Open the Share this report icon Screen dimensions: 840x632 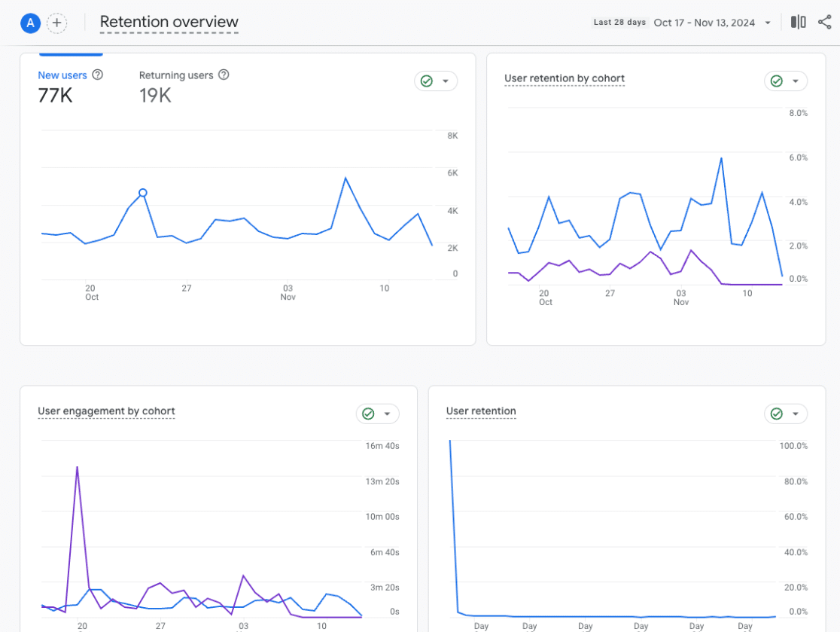point(824,22)
